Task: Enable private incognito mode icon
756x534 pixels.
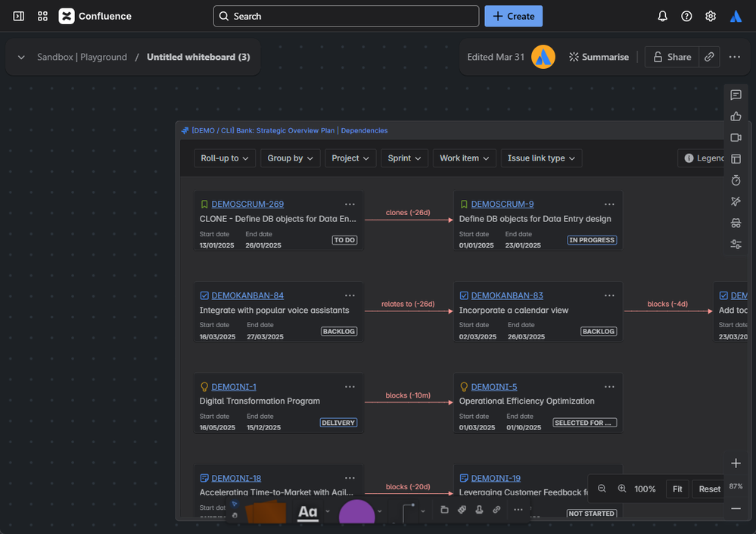Action: 736,223
